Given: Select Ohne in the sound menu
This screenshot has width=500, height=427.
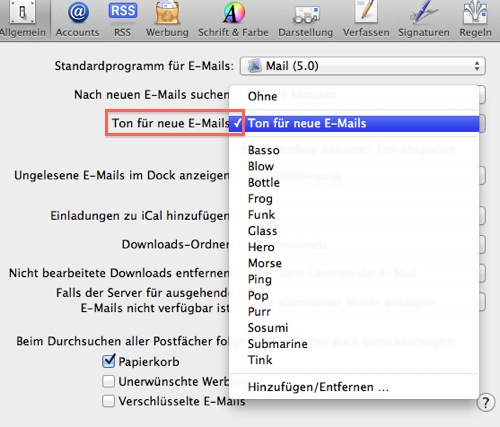Looking at the screenshot, I should (354, 96).
